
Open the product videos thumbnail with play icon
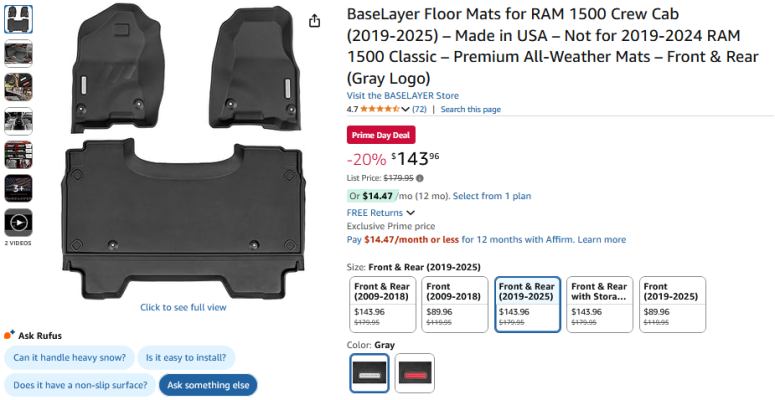(19, 223)
